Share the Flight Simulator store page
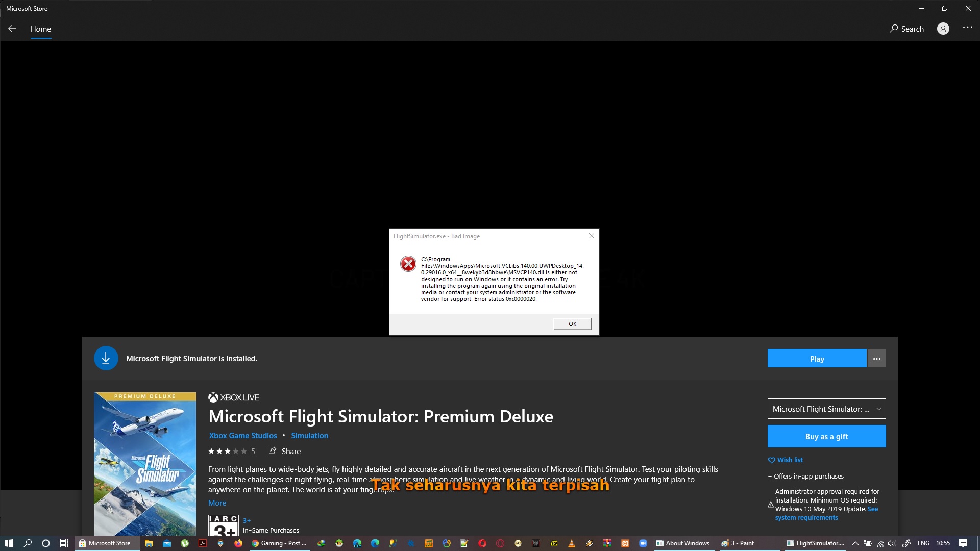Screen dimensions: 980x551 click(285, 451)
